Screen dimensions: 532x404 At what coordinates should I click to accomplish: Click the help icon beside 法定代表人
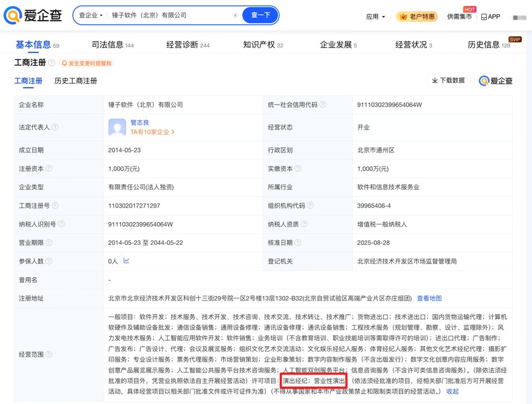click(x=55, y=127)
